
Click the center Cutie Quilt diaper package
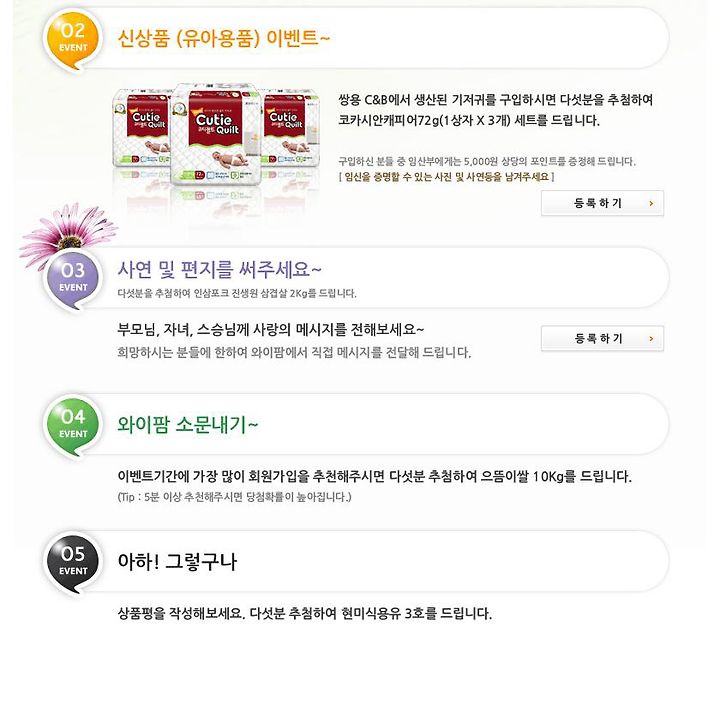tap(216, 135)
